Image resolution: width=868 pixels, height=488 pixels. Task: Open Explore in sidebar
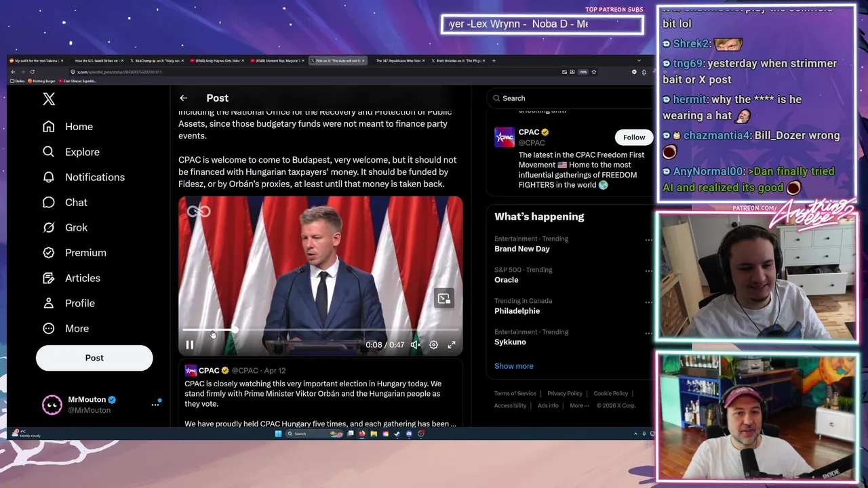point(71,152)
